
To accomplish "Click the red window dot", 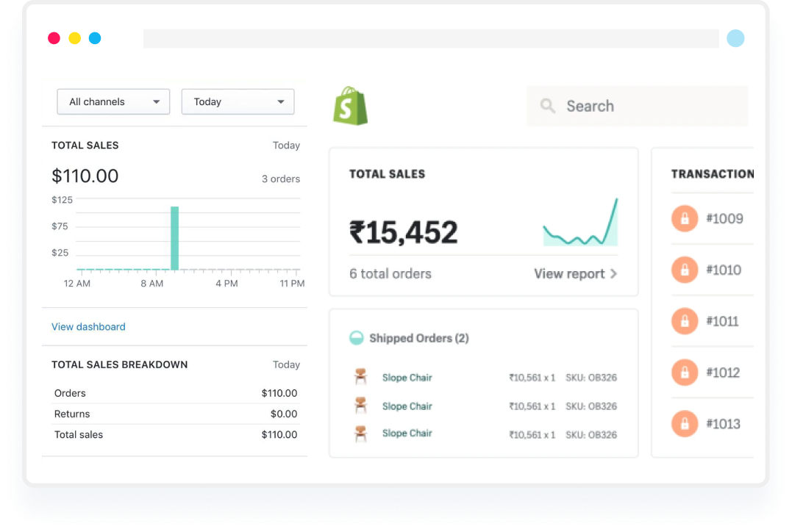I will click(x=54, y=38).
